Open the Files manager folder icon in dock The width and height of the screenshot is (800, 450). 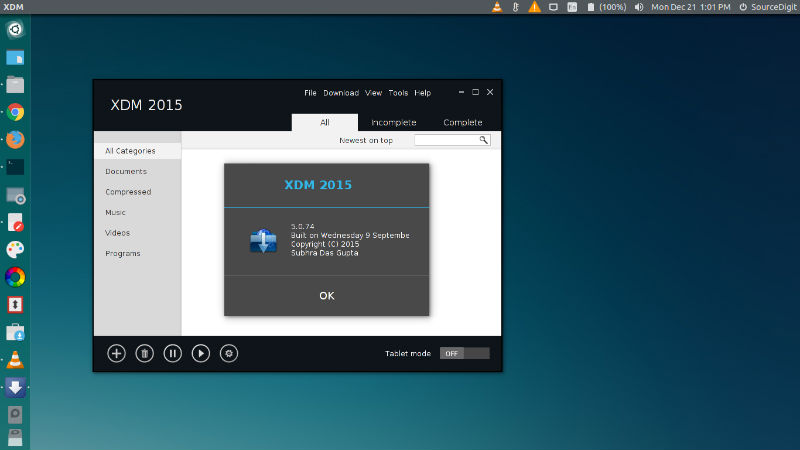tap(15, 85)
